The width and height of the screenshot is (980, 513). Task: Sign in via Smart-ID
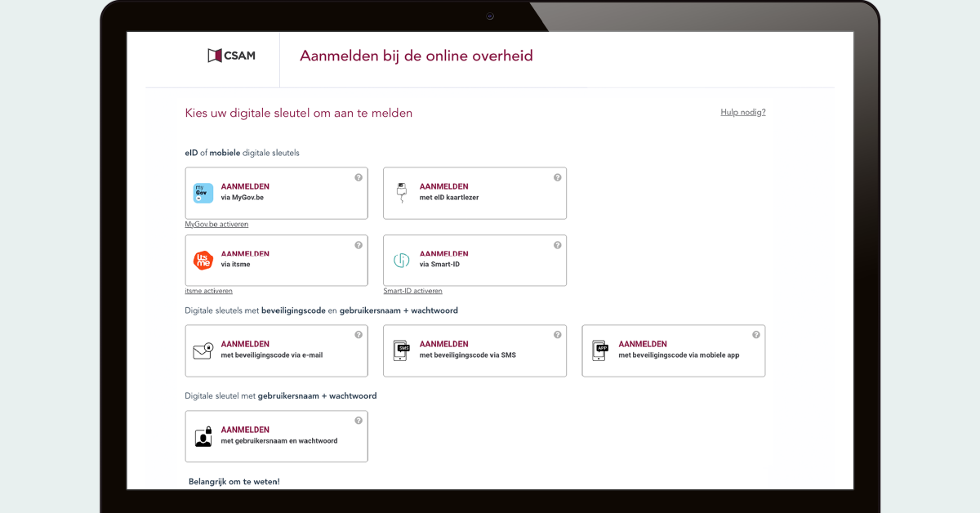point(475,261)
